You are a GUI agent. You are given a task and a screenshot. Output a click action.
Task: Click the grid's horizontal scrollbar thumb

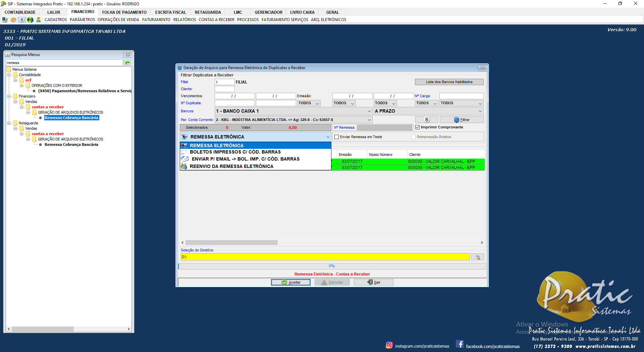coord(231,243)
